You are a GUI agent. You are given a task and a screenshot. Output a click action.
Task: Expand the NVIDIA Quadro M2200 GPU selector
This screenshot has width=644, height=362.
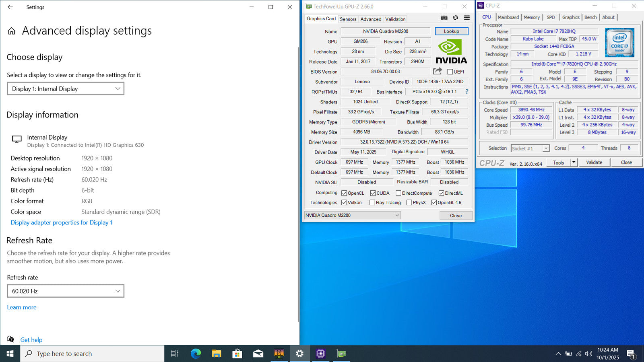click(352, 215)
